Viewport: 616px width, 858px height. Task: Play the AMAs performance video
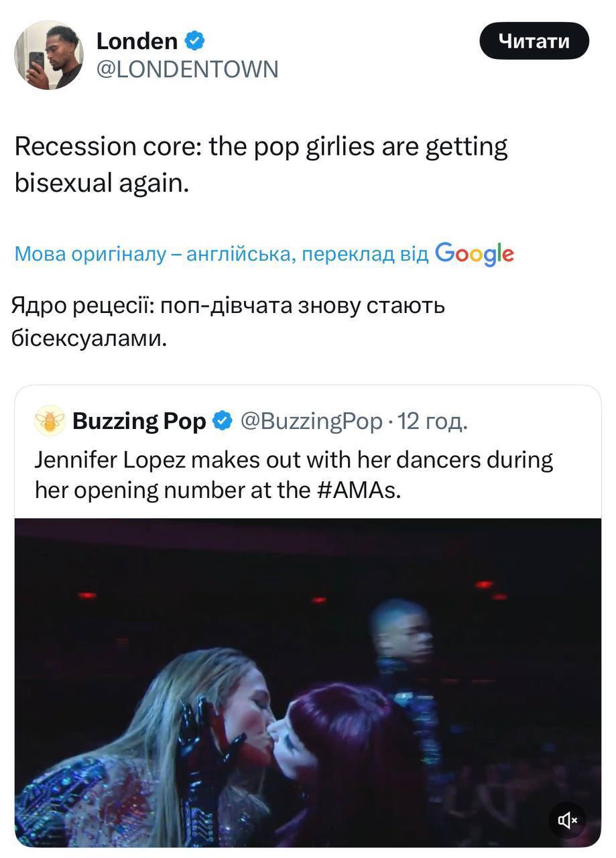[308, 682]
